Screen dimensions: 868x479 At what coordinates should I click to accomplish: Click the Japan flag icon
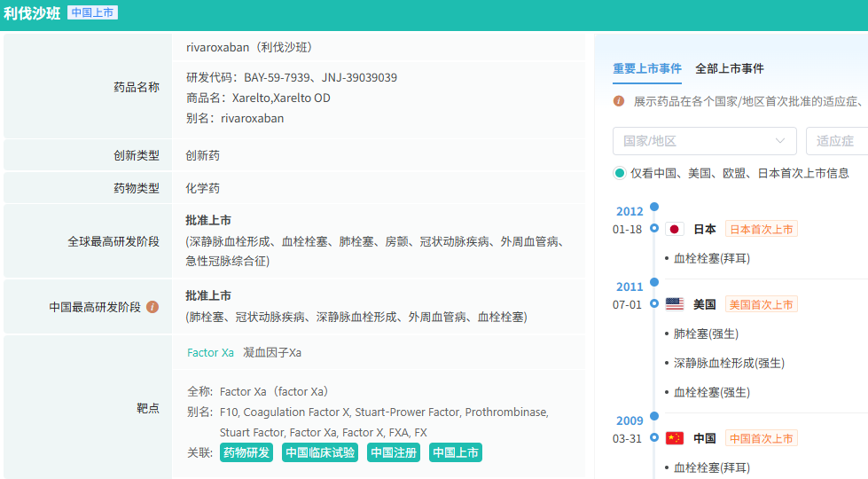674,229
